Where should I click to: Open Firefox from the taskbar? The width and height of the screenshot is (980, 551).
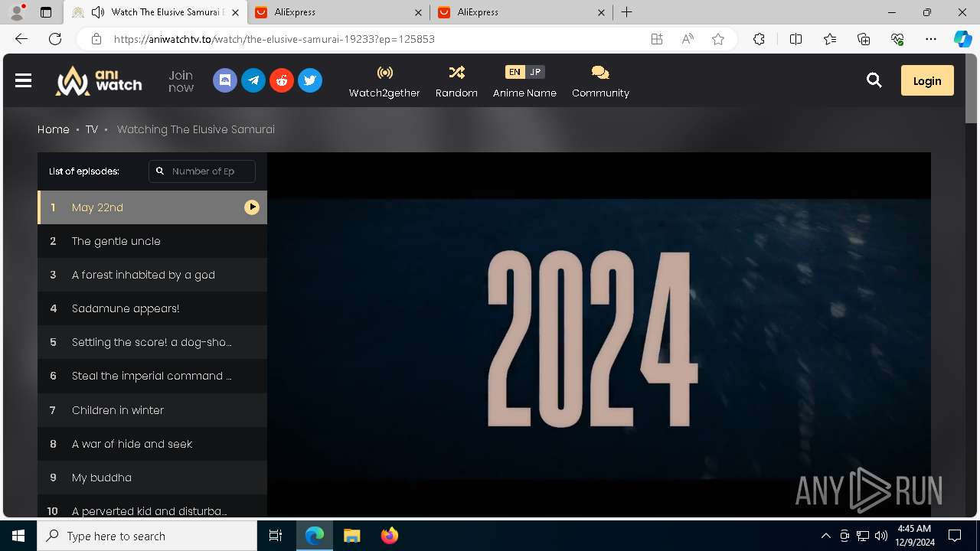(x=389, y=536)
